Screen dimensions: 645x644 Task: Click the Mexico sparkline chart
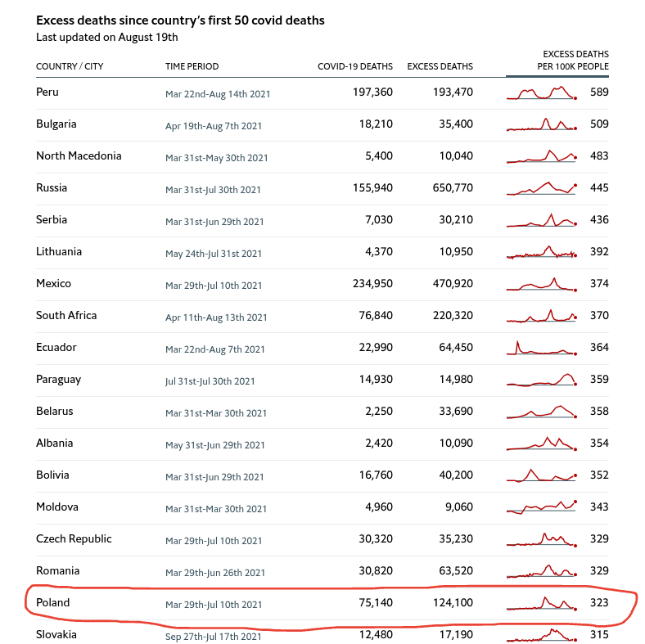(542, 284)
